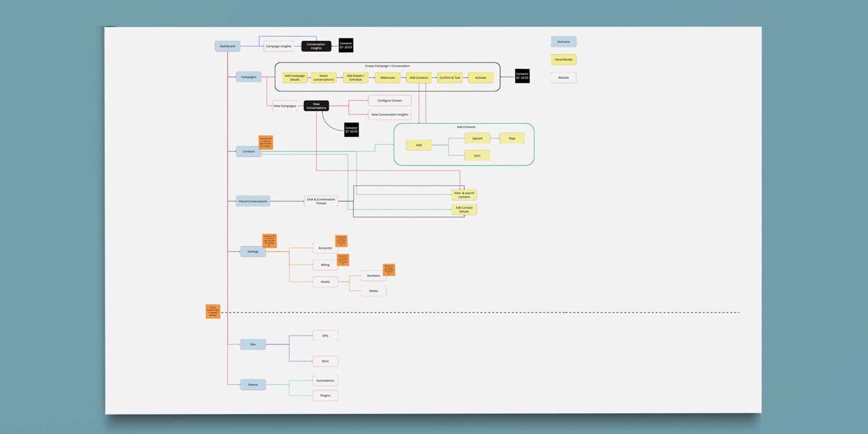Viewport: 868px width, 434px height.
Task: Click the orange sticky note above Contacts
Action: (266, 142)
